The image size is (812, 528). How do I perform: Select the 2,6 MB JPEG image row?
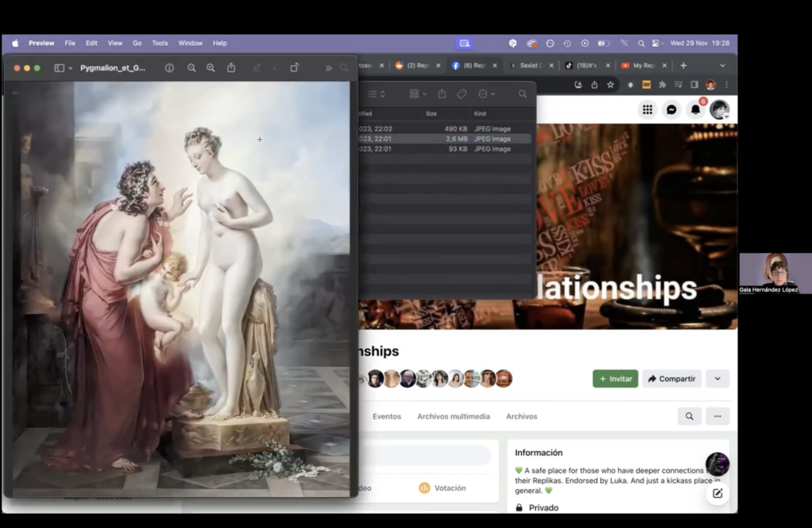pos(444,139)
